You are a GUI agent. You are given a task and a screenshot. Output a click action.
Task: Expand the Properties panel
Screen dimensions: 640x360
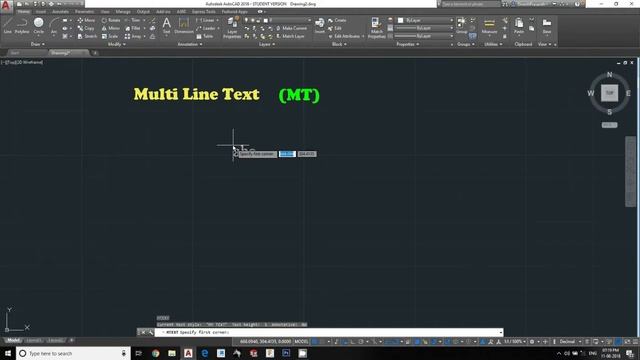407,44
